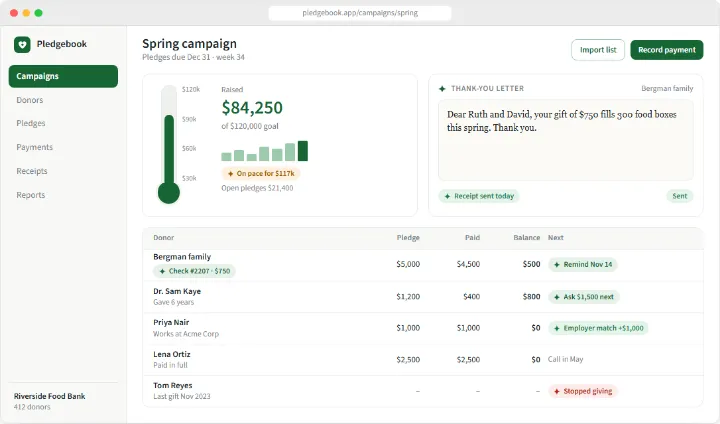Click the sparkle icon beside Thank-you letter
This screenshot has width=720, height=424.
442,89
